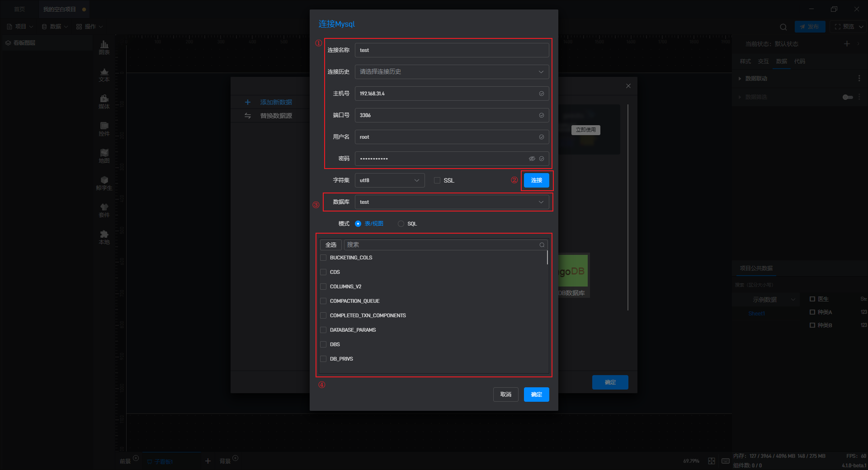The height and width of the screenshot is (470, 868).
Task: Check the BUCKETING_COLS table checkbox
Action: (323, 258)
